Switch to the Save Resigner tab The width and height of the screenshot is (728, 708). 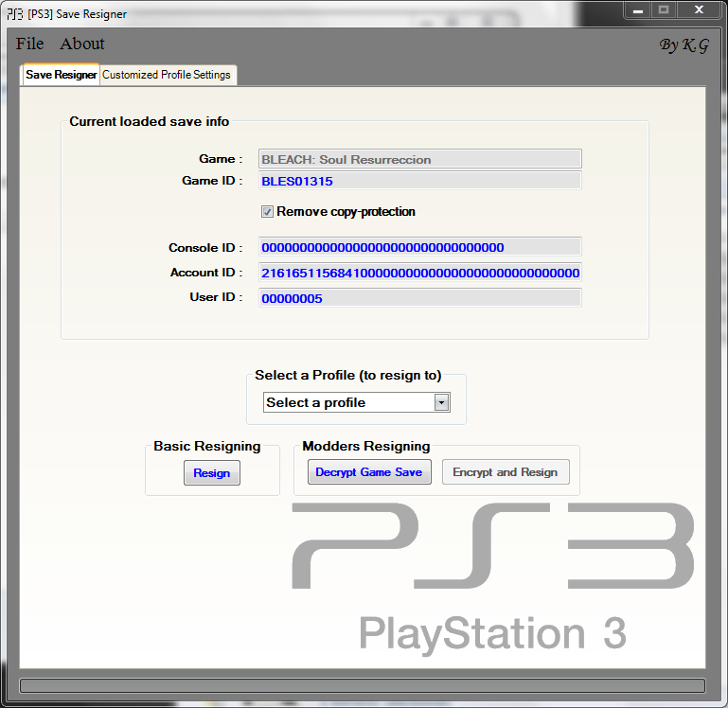(61, 75)
